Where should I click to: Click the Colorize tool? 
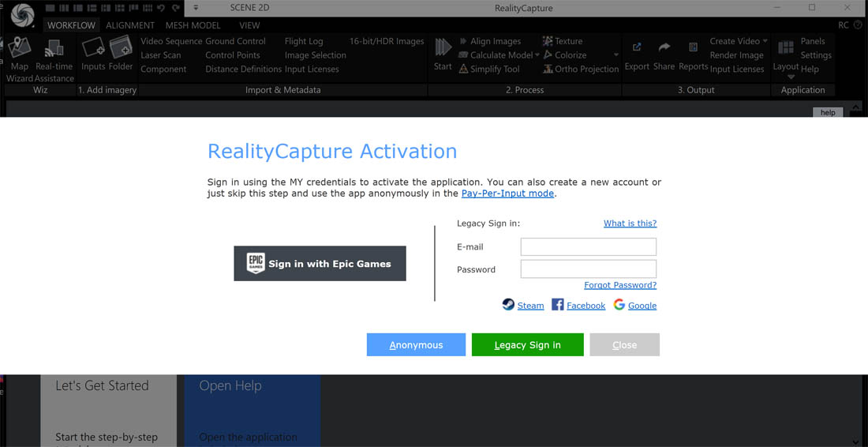click(x=564, y=54)
